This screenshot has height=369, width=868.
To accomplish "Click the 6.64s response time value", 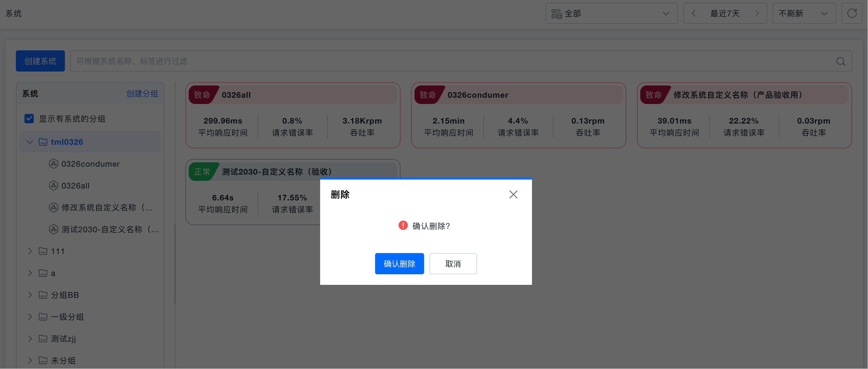I will pos(223,197).
